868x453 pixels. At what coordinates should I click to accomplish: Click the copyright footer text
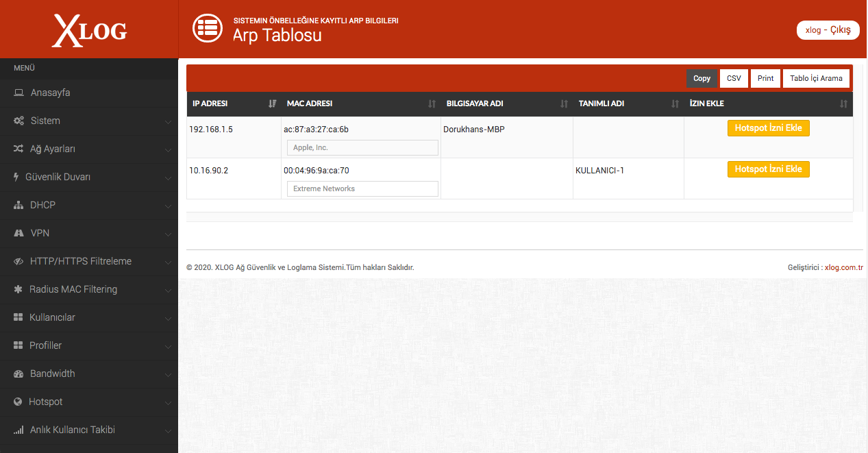point(300,267)
